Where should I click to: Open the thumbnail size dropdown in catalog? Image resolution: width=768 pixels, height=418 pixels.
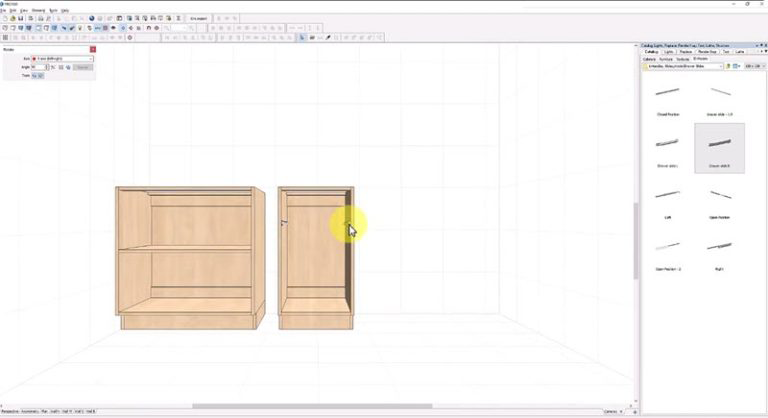tap(753, 66)
